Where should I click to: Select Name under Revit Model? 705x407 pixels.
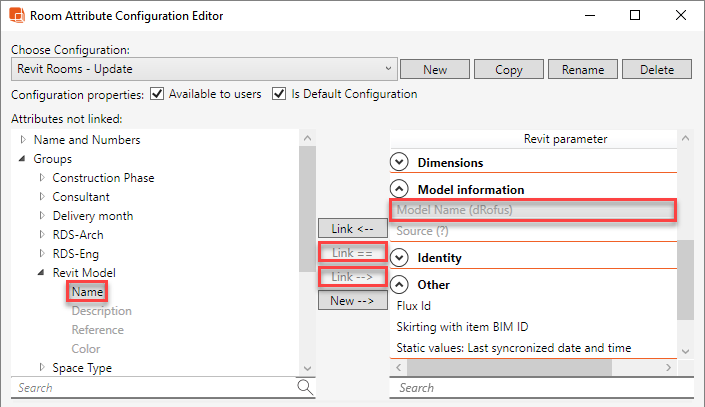coord(87,292)
